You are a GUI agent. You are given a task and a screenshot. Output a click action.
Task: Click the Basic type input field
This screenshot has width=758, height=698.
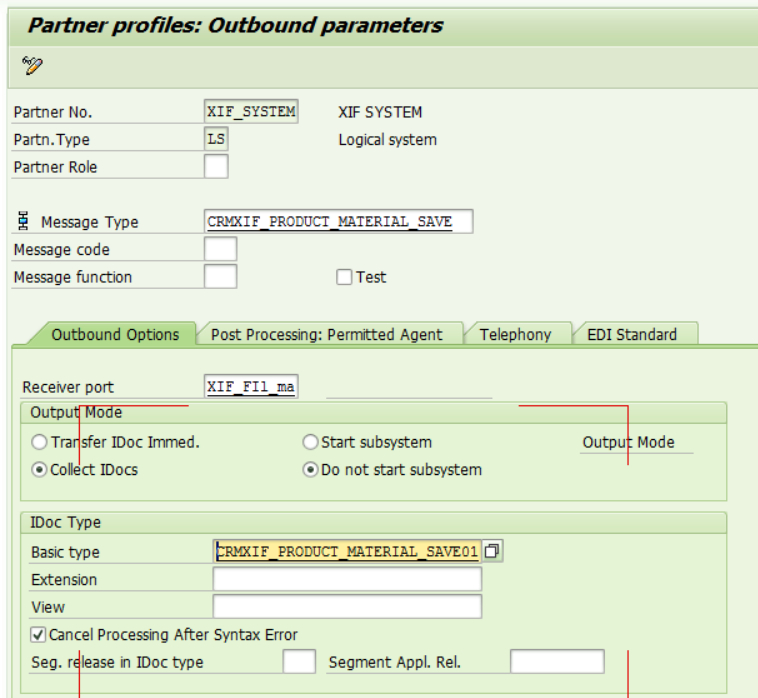pos(347,551)
